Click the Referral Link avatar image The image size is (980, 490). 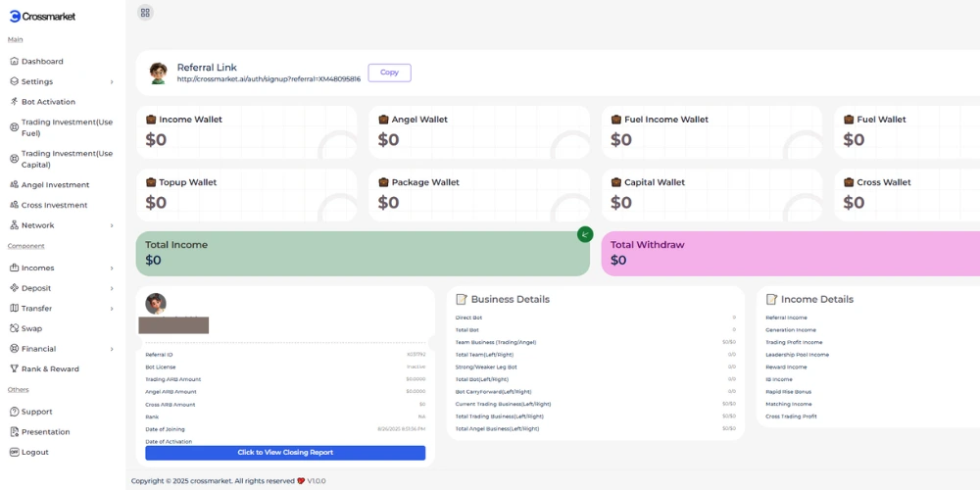tap(158, 73)
